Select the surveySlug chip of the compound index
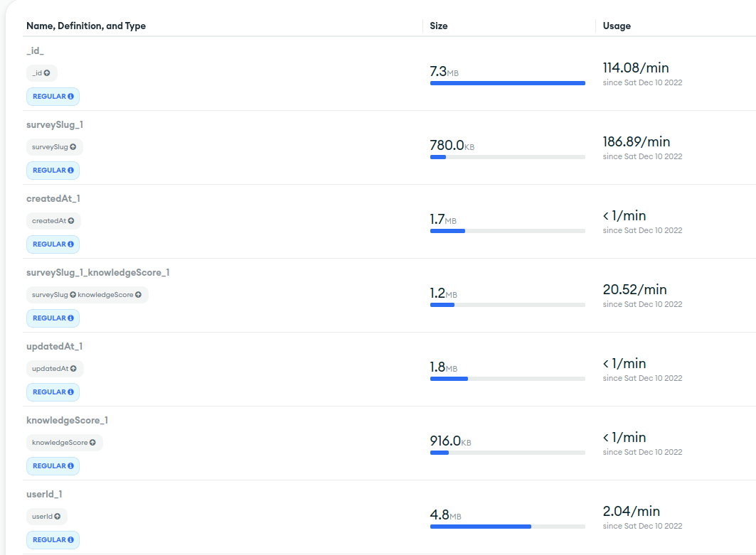Image resolution: width=756 pixels, height=555 pixels. (51, 294)
